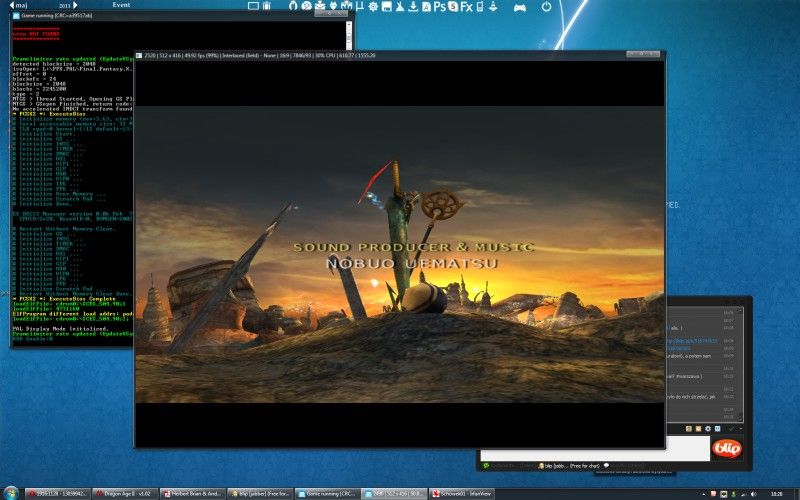Image resolution: width=800 pixels, height=500 pixels.
Task: Click the next month arrow after 2011
Action: click(76, 5)
